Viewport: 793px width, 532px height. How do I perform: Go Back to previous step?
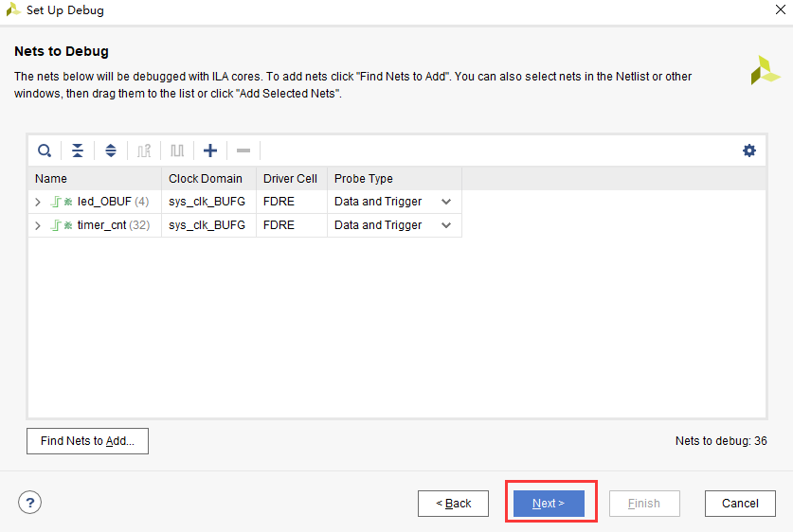click(x=453, y=504)
